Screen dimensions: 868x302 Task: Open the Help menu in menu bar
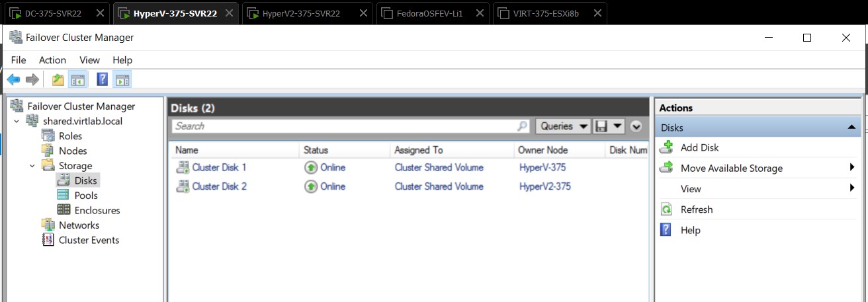pos(122,60)
